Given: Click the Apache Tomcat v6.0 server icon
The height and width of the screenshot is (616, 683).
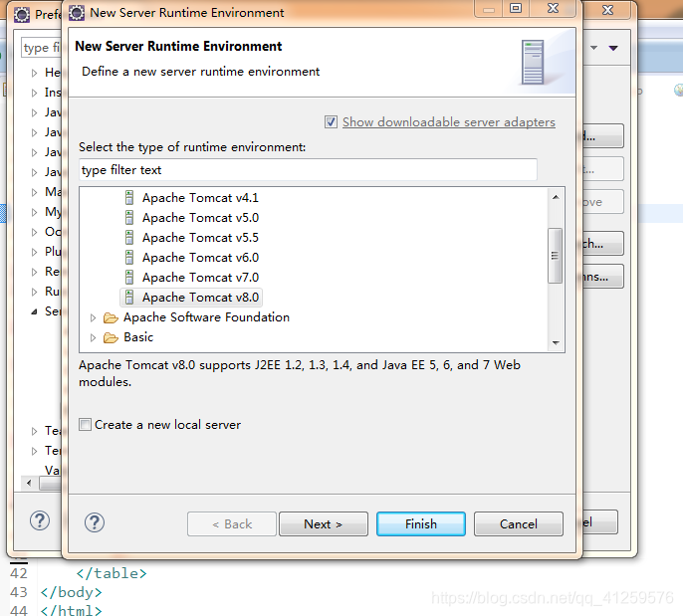Looking at the screenshot, I should tap(129, 258).
